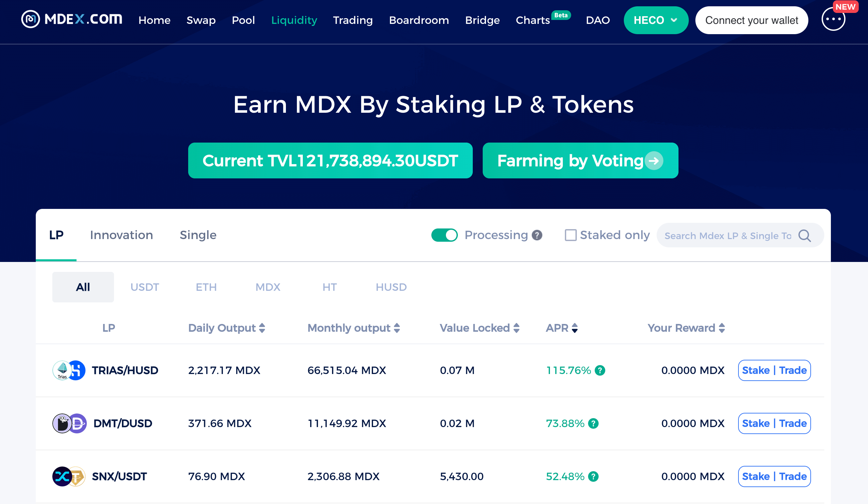Viewport: 868px width, 504px height.
Task: Expand the HECO network dropdown
Action: point(656,20)
